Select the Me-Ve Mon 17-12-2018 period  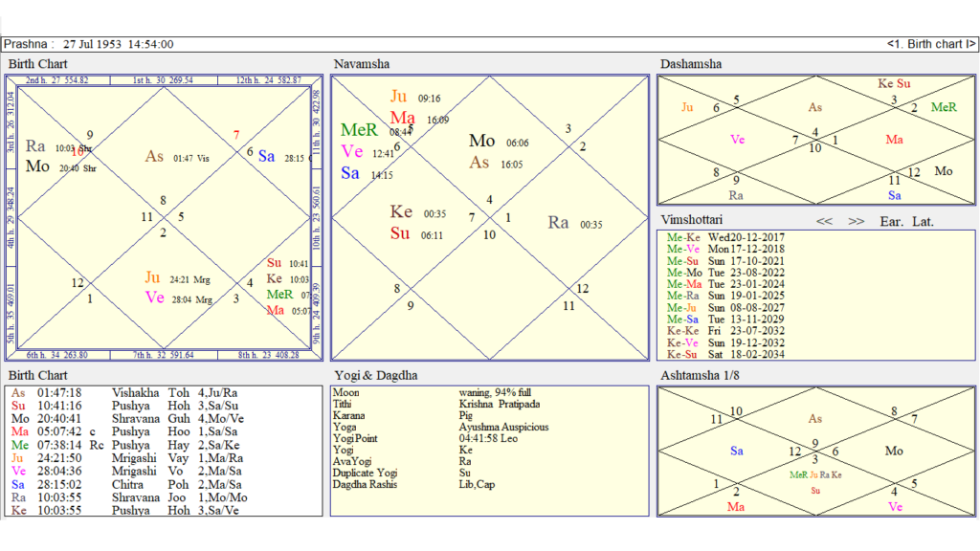point(725,250)
